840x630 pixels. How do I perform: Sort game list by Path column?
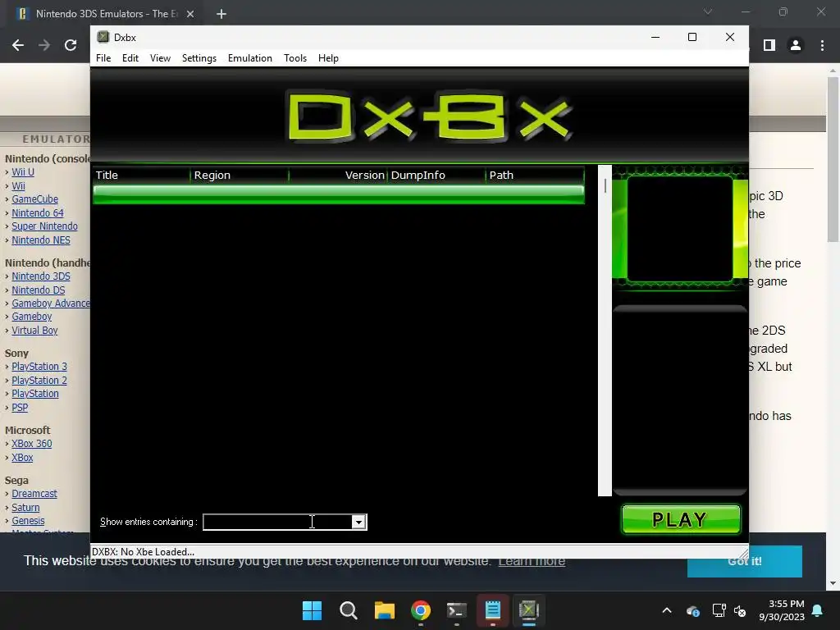click(535, 176)
